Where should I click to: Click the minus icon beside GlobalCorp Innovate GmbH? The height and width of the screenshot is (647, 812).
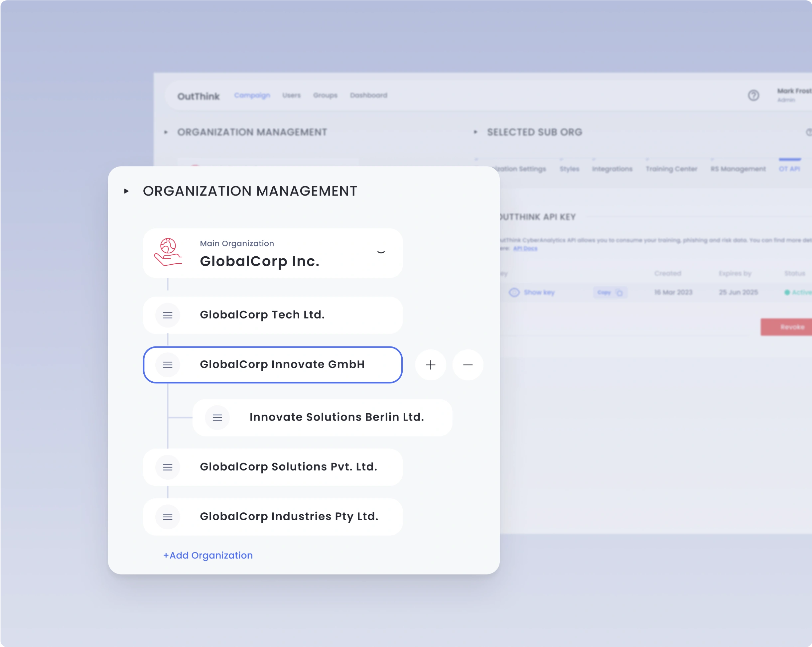[x=468, y=364]
